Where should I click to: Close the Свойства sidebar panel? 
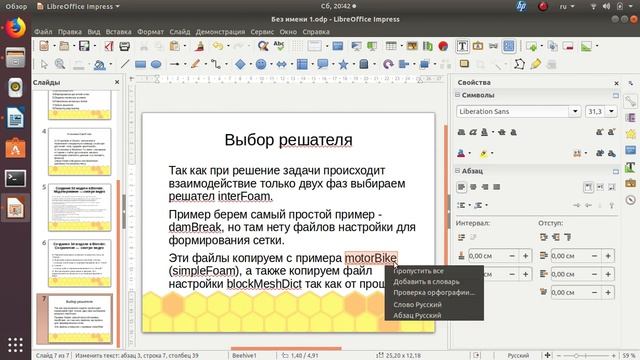pyautogui.click(x=616, y=83)
